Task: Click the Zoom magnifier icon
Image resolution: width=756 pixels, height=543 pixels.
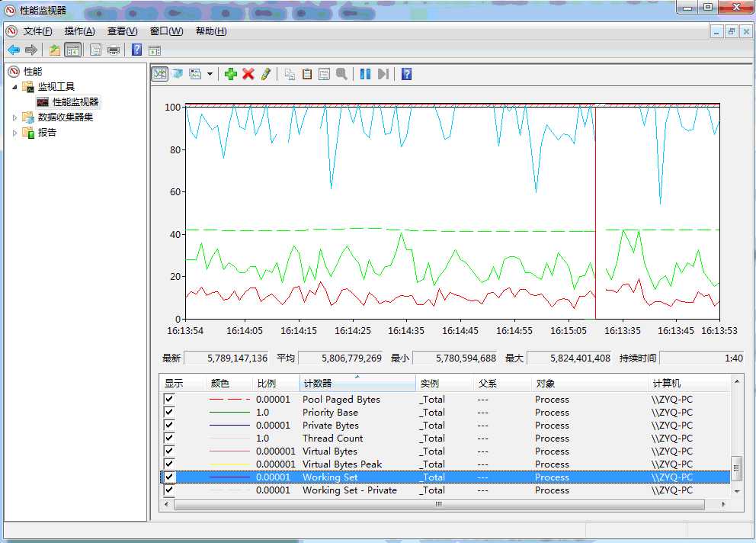Action: (x=342, y=74)
